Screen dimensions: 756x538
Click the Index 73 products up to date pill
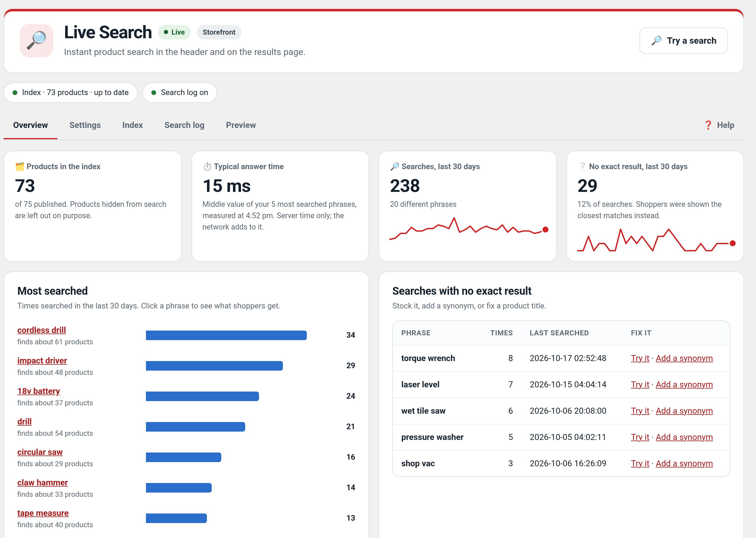(71, 93)
